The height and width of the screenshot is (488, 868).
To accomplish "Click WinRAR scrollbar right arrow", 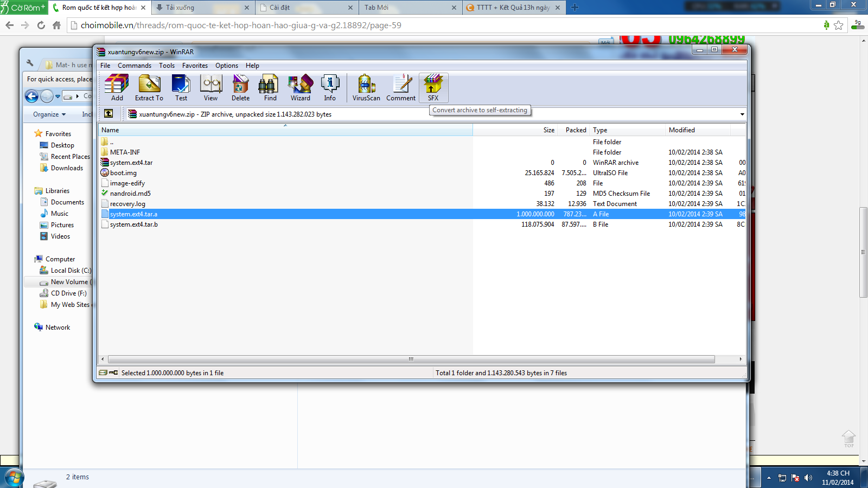I will point(741,359).
